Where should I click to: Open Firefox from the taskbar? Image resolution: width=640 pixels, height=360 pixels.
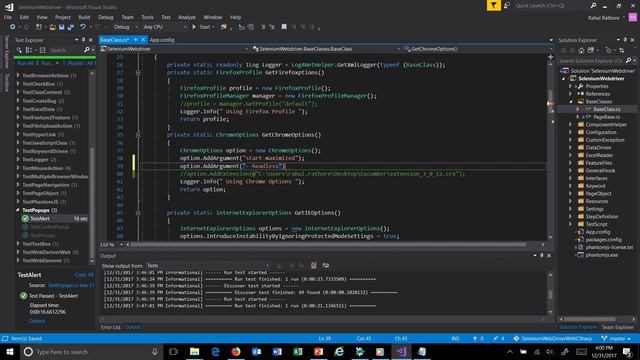coord(236,351)
